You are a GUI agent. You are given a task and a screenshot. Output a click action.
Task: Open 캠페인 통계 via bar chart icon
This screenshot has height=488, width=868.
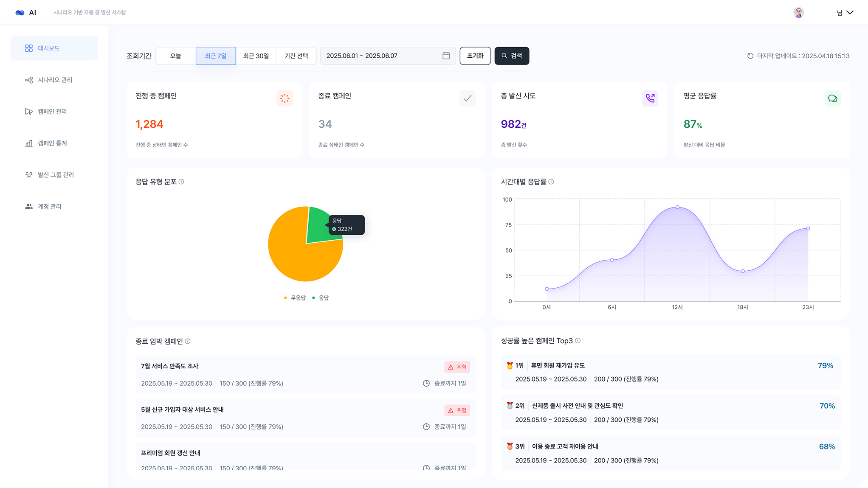coord(29,143)
